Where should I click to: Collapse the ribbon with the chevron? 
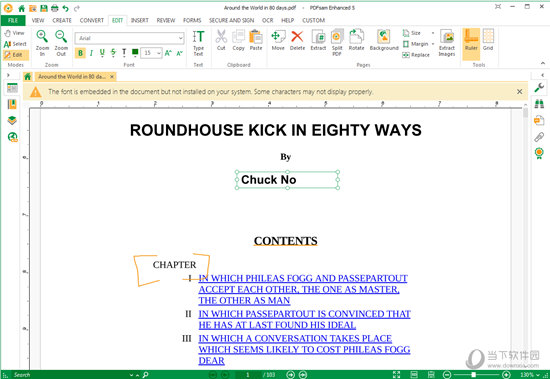coord(543,64)
